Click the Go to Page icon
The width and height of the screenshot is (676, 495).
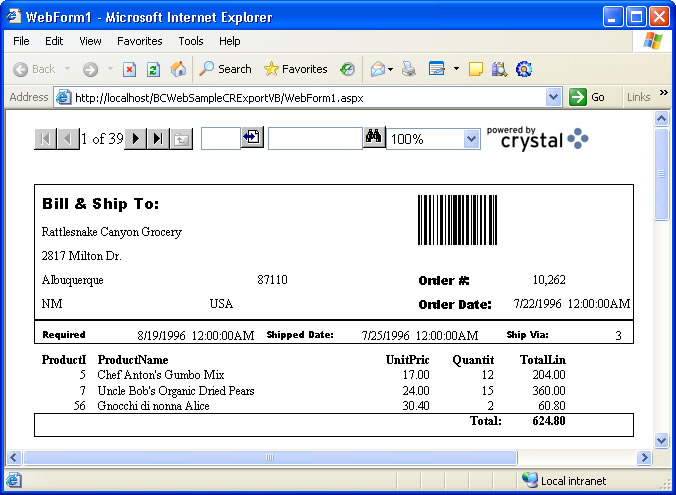(x=251, y=138)
